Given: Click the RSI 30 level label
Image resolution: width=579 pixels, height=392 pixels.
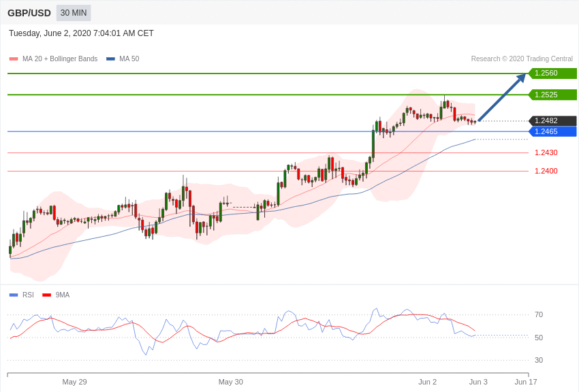Looking at the screenshot, I should coord(539,360).
